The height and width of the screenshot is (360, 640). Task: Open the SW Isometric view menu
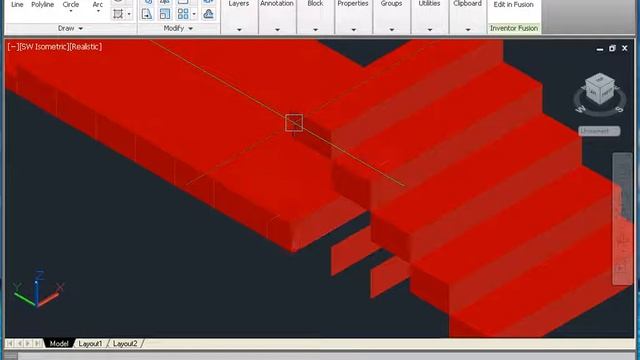coord(43,47)
